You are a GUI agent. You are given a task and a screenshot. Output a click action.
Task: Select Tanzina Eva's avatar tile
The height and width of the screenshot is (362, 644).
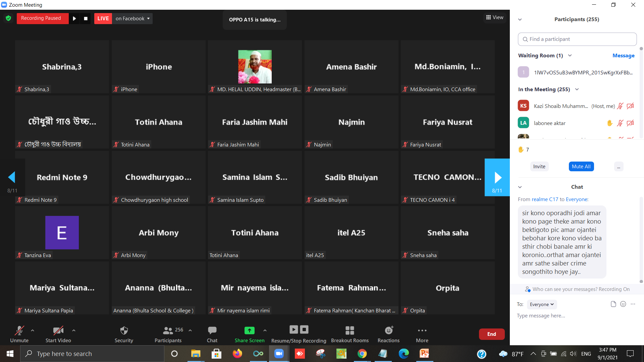[x=62, y=233]
